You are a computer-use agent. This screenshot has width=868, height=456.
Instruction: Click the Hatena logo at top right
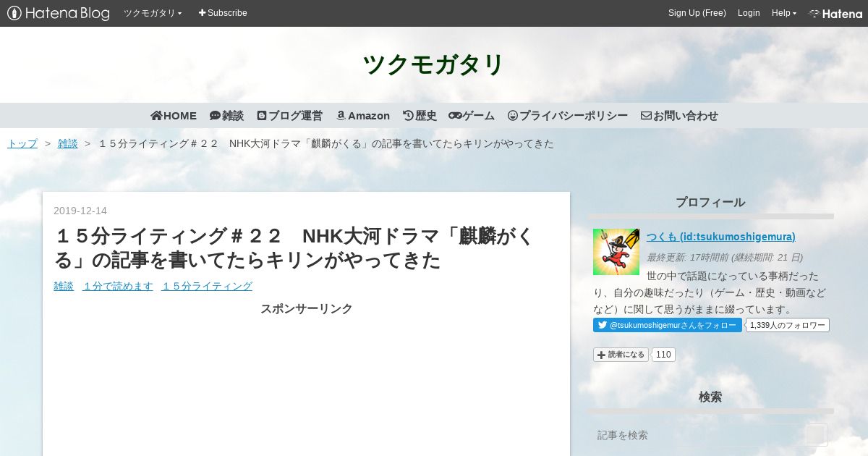pos(835,13)
